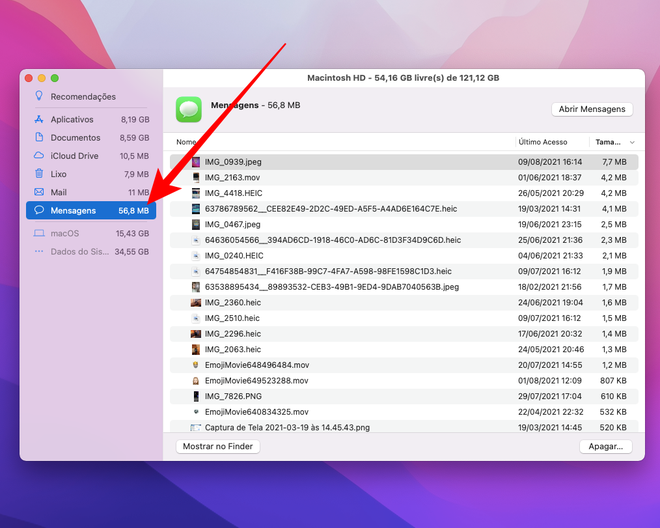Click thumbnail icon of IMG_2296.heic
The height and width of the screenshot is (528, 660).
click(x=196, y=333)
